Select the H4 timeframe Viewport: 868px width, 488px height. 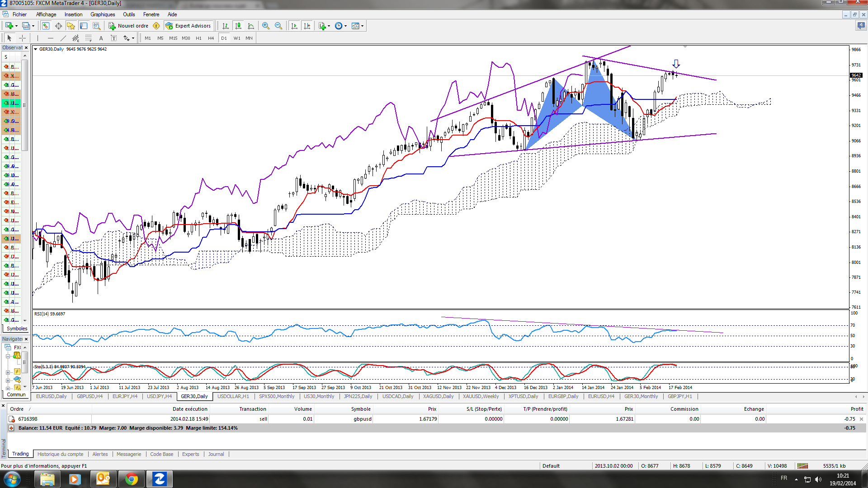tap(211, 38)
